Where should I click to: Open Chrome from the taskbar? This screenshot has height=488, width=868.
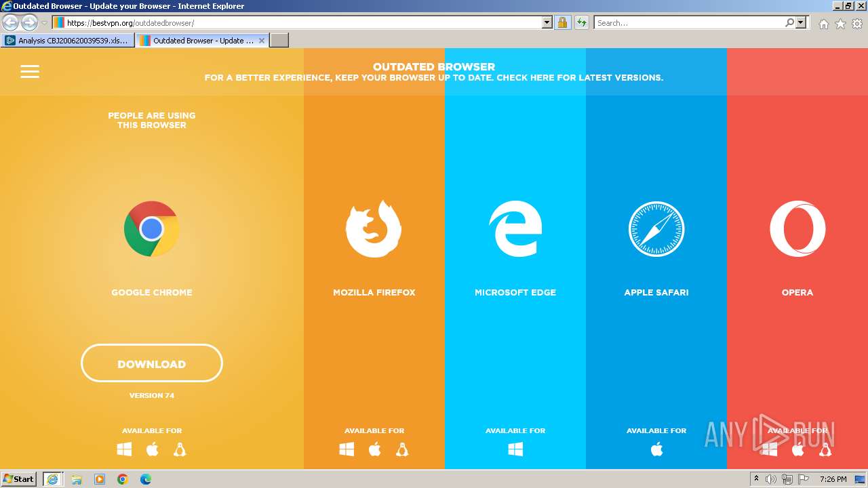pyautogui.click(x=123, y=479)
